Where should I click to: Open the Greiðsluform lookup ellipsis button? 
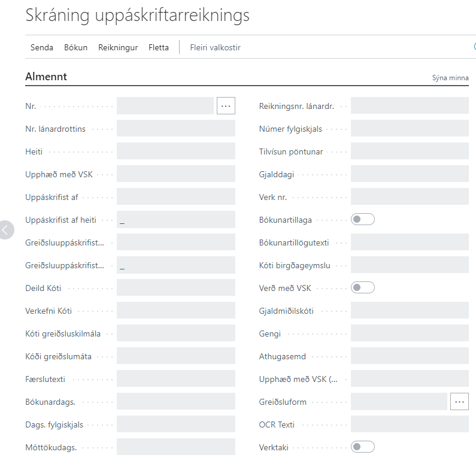point(459,402)
